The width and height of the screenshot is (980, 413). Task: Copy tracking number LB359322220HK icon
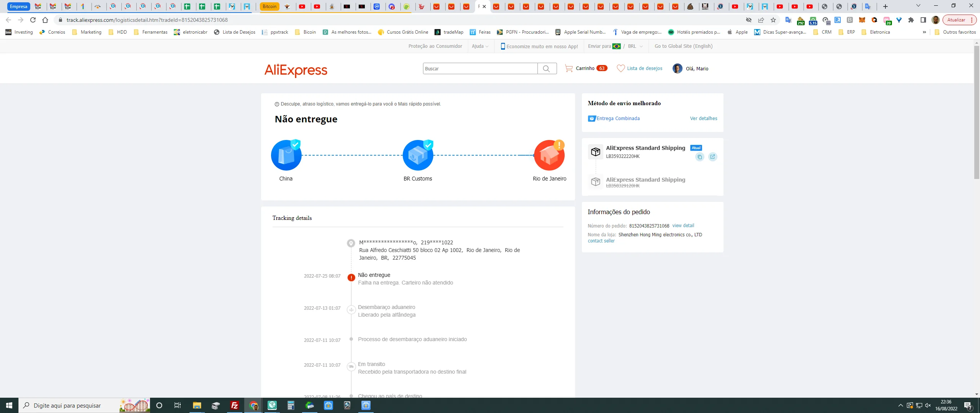tap(700, 157)
